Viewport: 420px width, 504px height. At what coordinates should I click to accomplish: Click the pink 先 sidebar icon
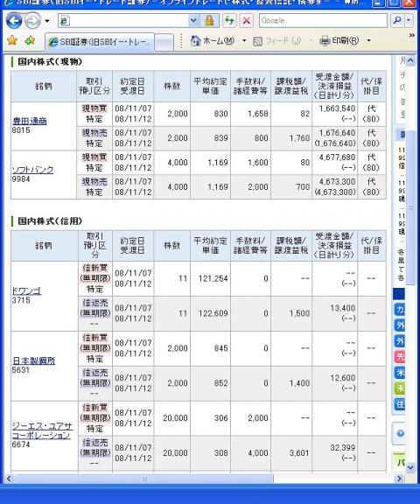pos(399,357)
